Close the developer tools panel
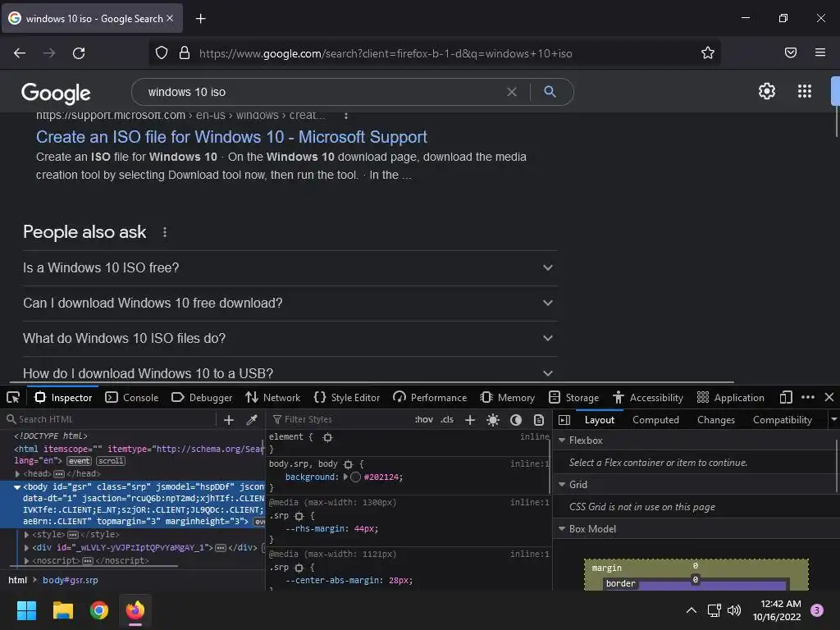This screenshot has height=630, width=840. point(829,398)
